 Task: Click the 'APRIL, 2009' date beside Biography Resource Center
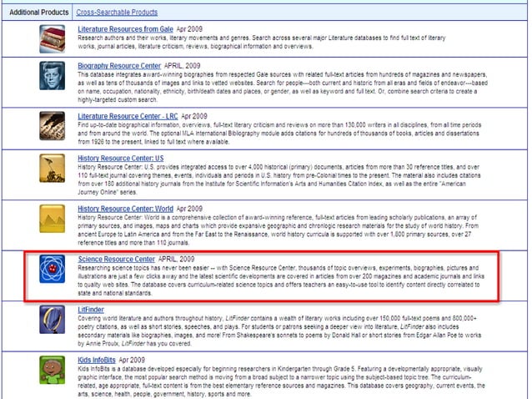click(182, 66)
